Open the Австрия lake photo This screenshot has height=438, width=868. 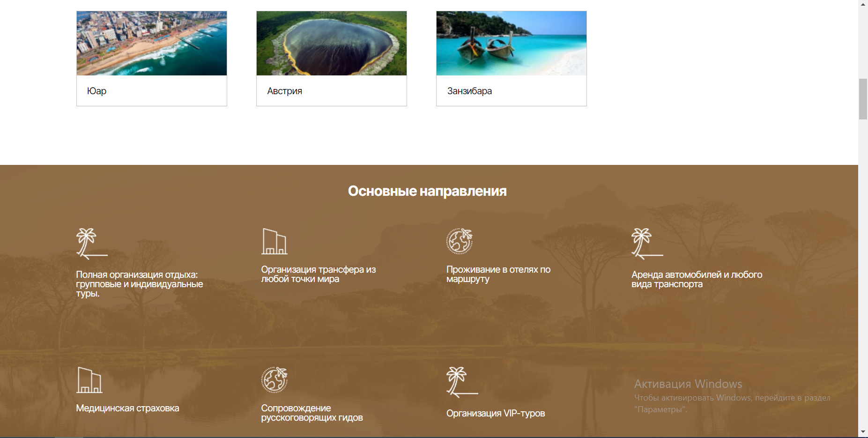point(332,43)
